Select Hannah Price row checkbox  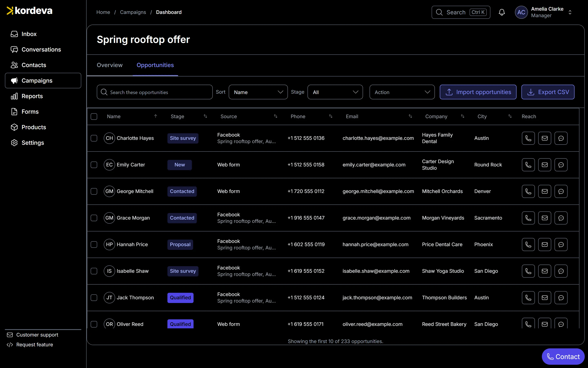pyautogui.click(x=94, y=244)
